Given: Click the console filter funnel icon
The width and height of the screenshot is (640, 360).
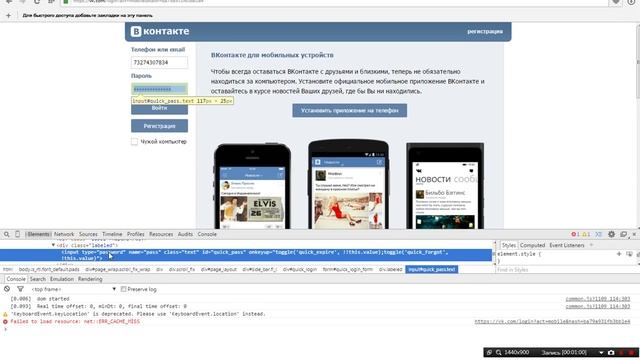Looking at the screenshot, I should tap(20, 289).
